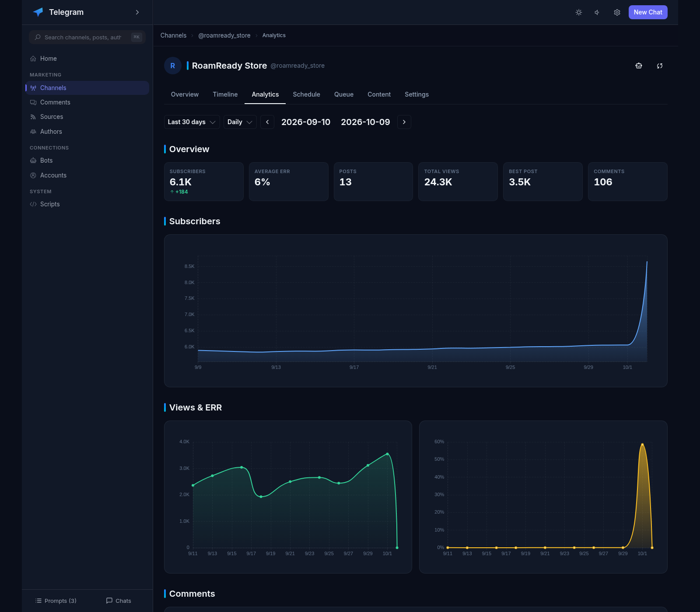Click the Posts 13 card
Viewport: 700px width, 612px height.
click(373, 181)
